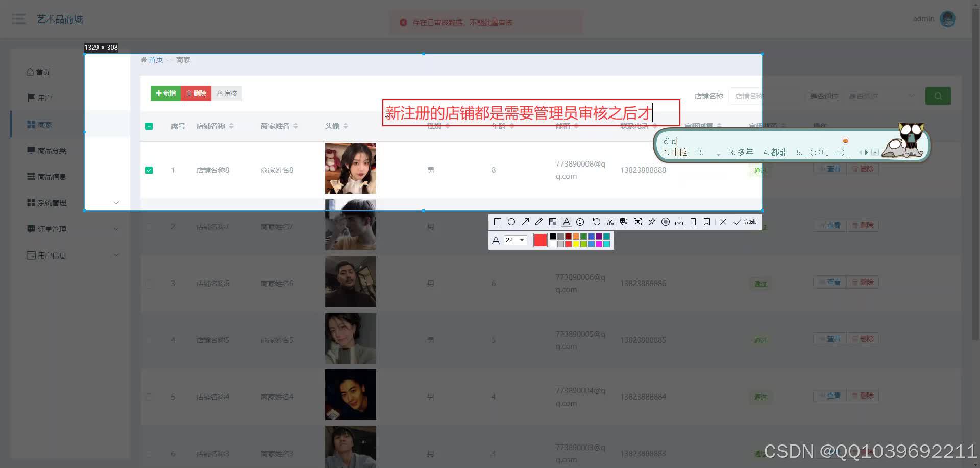
Task: Save the screenshot with download icon
Action: pyautogui.click(x=679, y=222)
